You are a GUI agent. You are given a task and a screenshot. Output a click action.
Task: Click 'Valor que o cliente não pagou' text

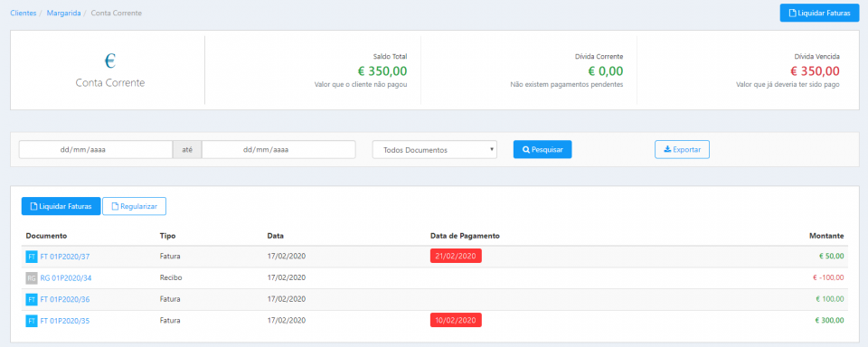(x=362, y=85)
